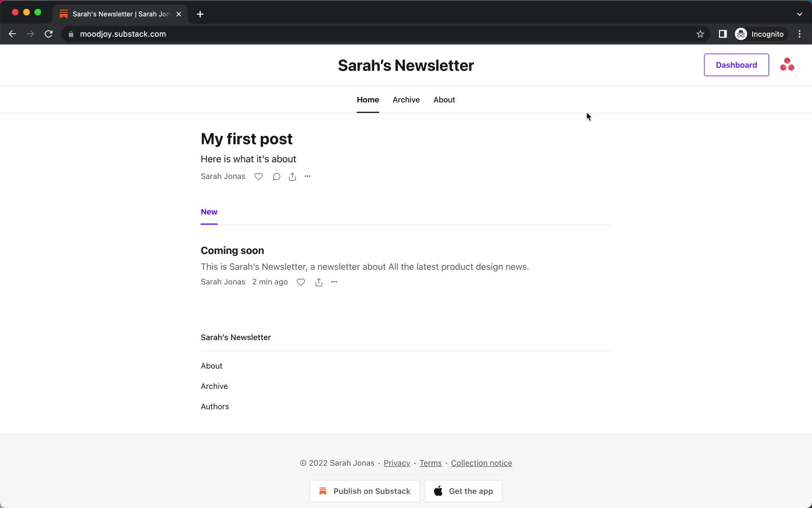The height and width of the screenshot is (508, 812).
Task: Select the About tab in navigation
Action: coord(444,99)
